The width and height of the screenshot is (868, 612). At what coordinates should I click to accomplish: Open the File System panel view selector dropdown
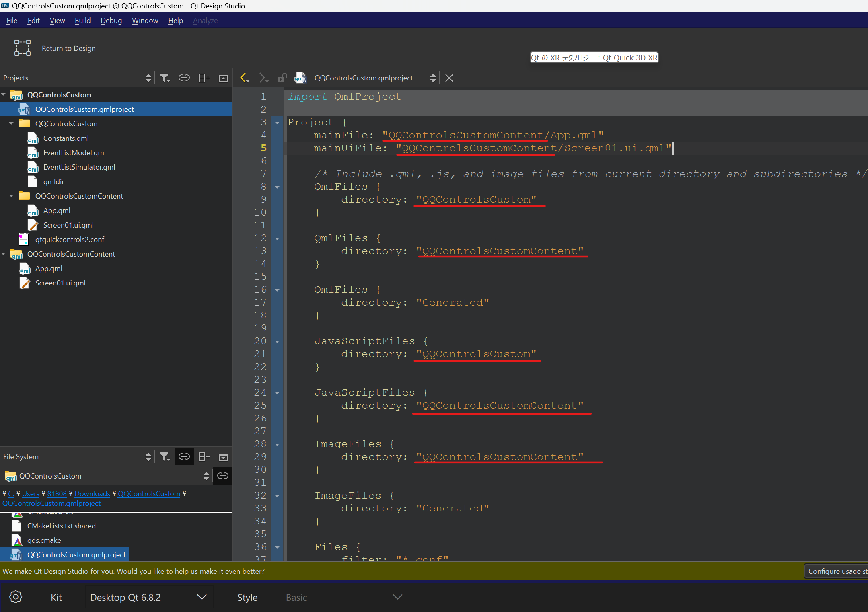148,456
